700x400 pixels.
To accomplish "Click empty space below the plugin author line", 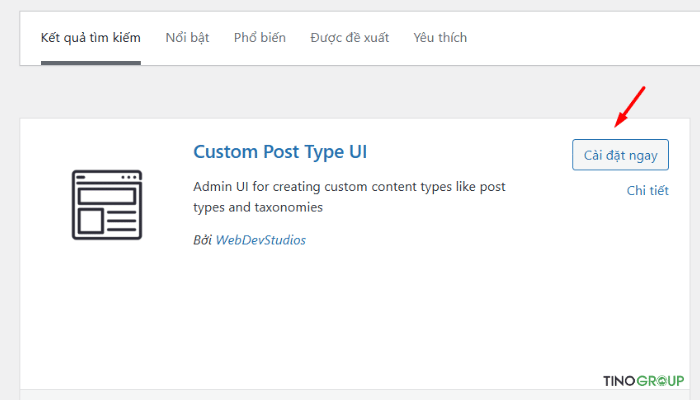I will click(350, 310).
